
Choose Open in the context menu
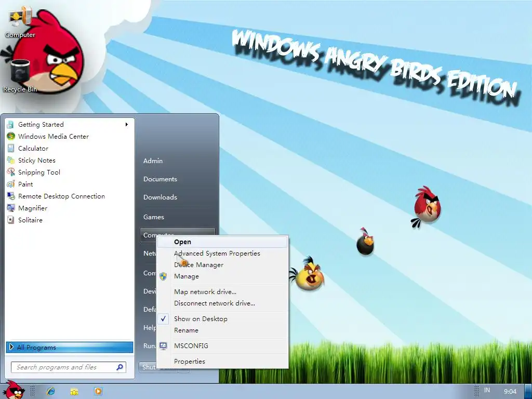pos(222,242)
